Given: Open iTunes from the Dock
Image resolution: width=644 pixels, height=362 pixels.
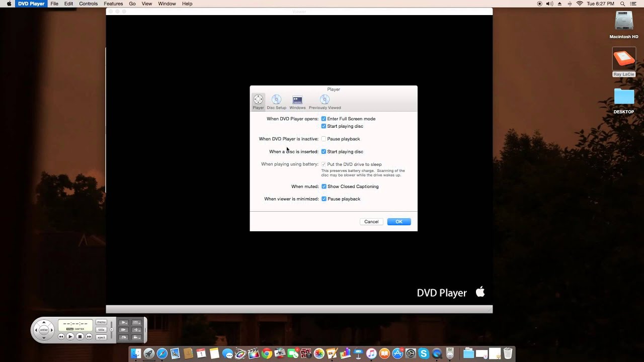Looking at the screenshot, I should tap(371, 353).
